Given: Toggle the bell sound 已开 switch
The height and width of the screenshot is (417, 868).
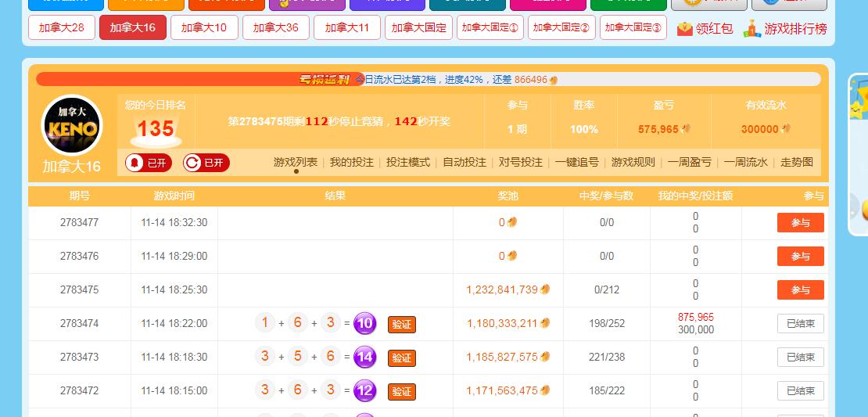Looking at the screenshot, I should pos(148,163).
